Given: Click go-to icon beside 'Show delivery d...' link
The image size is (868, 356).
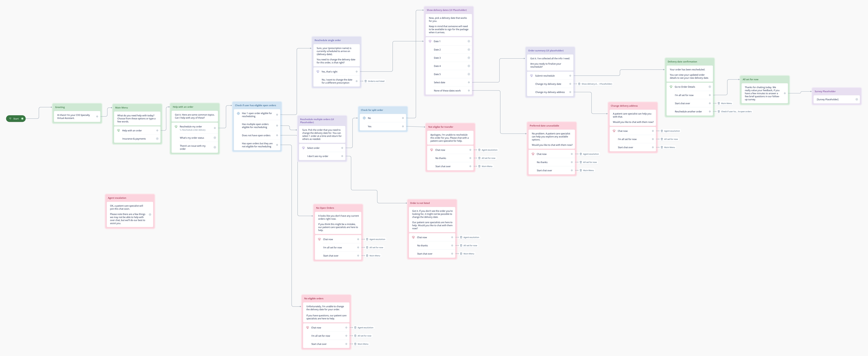Looking at the screenshot, I should [579, 84].
